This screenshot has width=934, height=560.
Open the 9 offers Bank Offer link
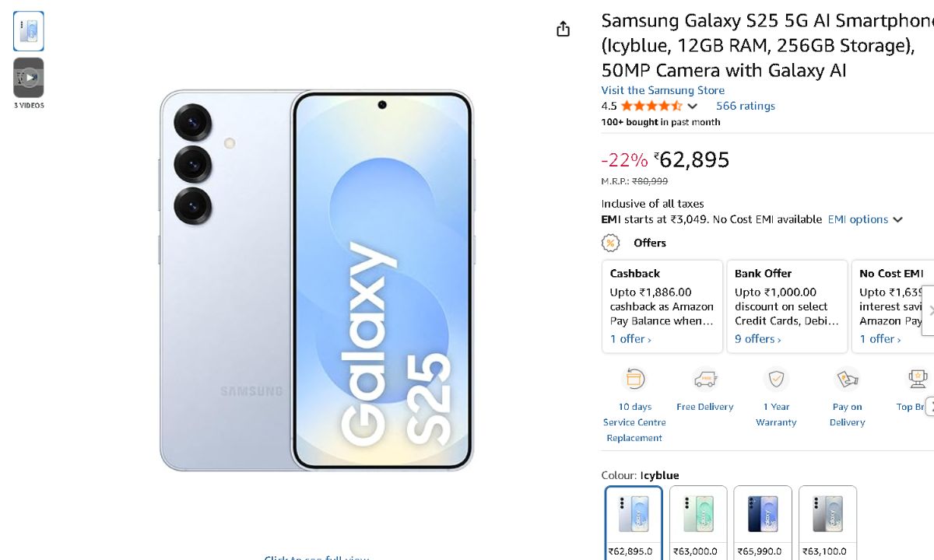click(x=758, y=339)
